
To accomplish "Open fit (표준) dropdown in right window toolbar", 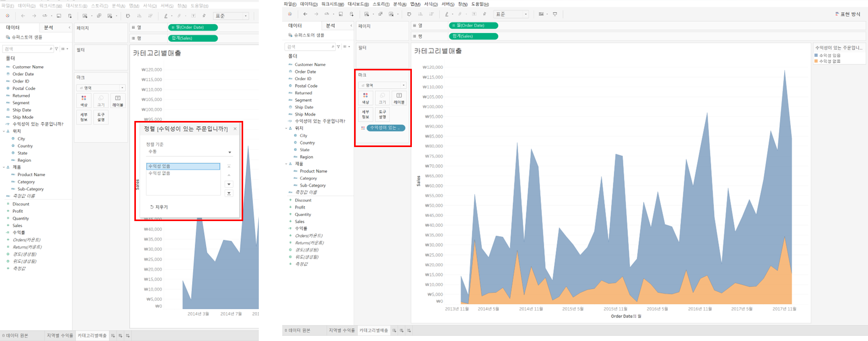I will pyautogui.click(x=511, y=14).
